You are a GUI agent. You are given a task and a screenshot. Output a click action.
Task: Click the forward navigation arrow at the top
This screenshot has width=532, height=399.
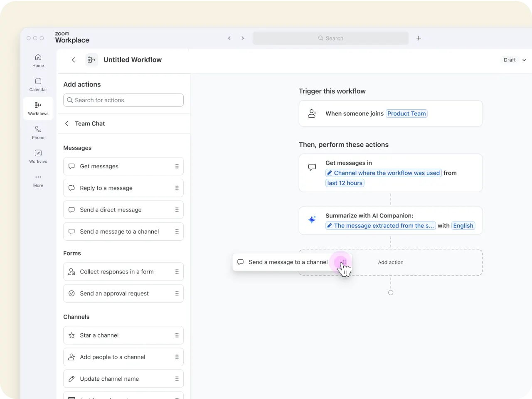pyautogui.click(x=243, y=38)
